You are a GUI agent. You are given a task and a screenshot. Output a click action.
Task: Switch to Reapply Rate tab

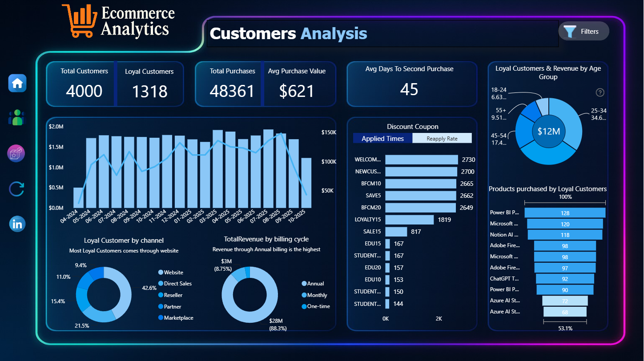coord(442,138)
